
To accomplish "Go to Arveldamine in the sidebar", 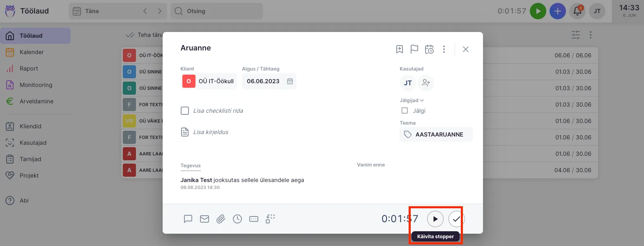I will pos(36,101).
